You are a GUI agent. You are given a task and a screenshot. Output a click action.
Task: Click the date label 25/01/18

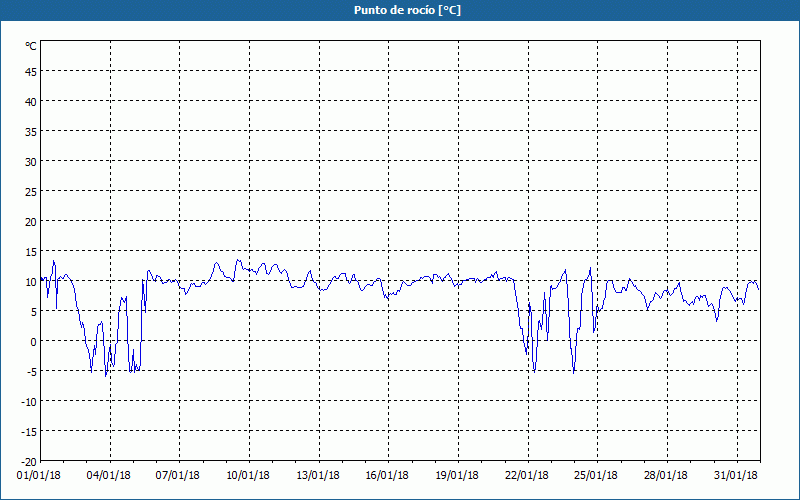point(596,476)
